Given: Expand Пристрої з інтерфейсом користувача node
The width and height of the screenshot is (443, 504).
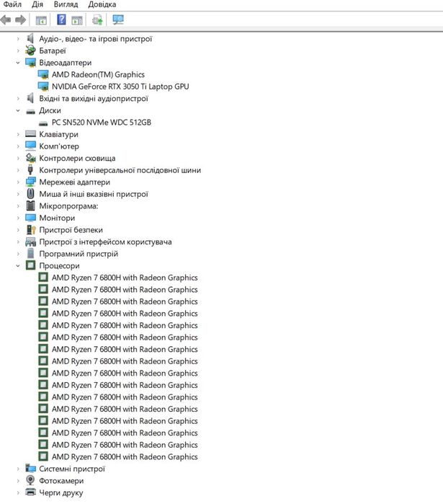Looking at the screenshot, I should [18, 242].
